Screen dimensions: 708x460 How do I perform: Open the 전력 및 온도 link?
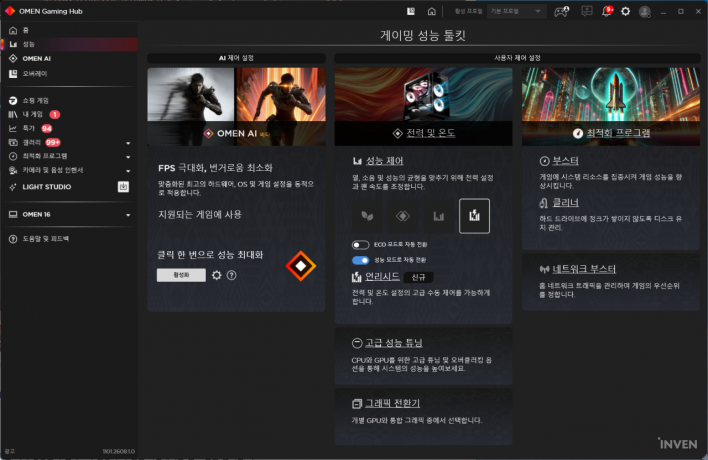[430, 133]
